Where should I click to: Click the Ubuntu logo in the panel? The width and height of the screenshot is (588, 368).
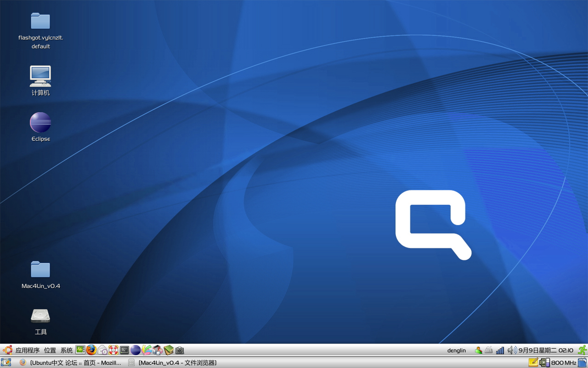[x=8, y=350]
